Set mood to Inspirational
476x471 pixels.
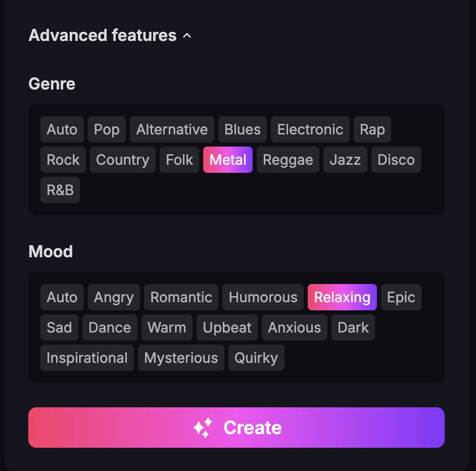pyautogui.click(x=87, y=358)
